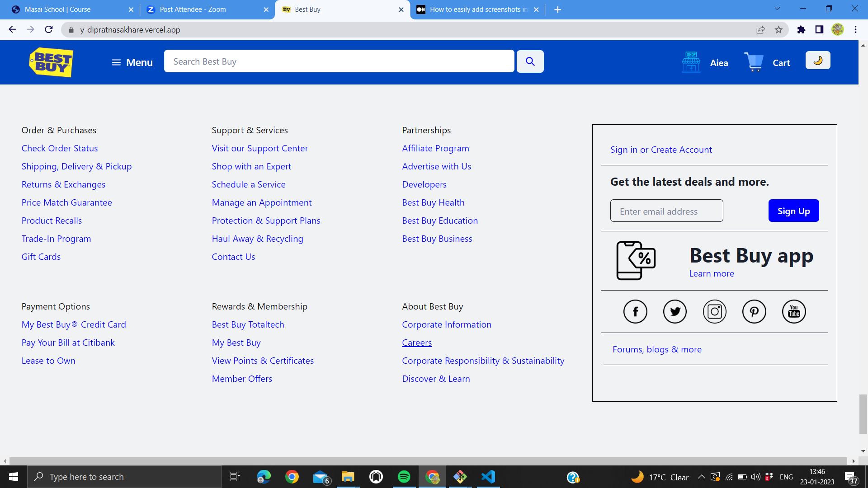Click the vertical page scrollbar thumb

coord(863,413)
